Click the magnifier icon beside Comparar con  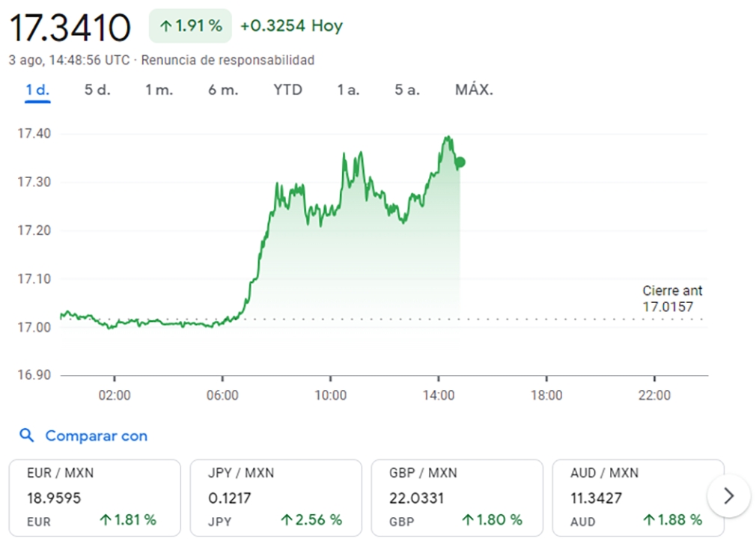click(26, 436)
